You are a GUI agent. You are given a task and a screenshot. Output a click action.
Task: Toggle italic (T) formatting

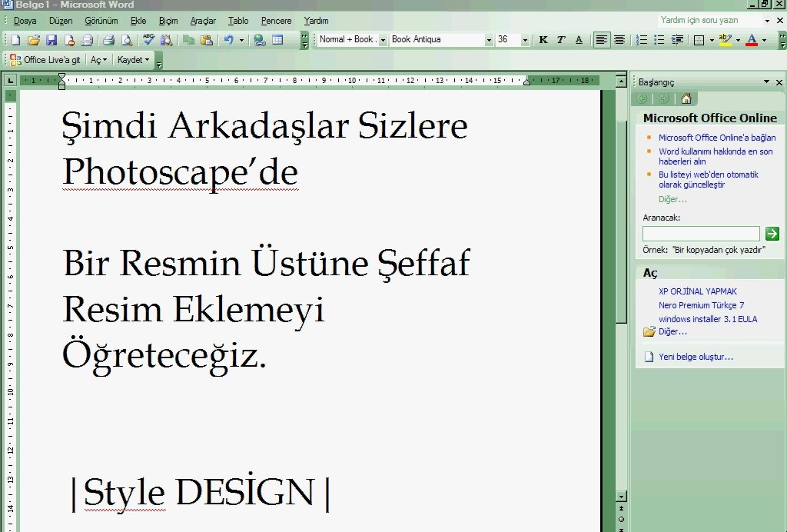tap(560, 40)
